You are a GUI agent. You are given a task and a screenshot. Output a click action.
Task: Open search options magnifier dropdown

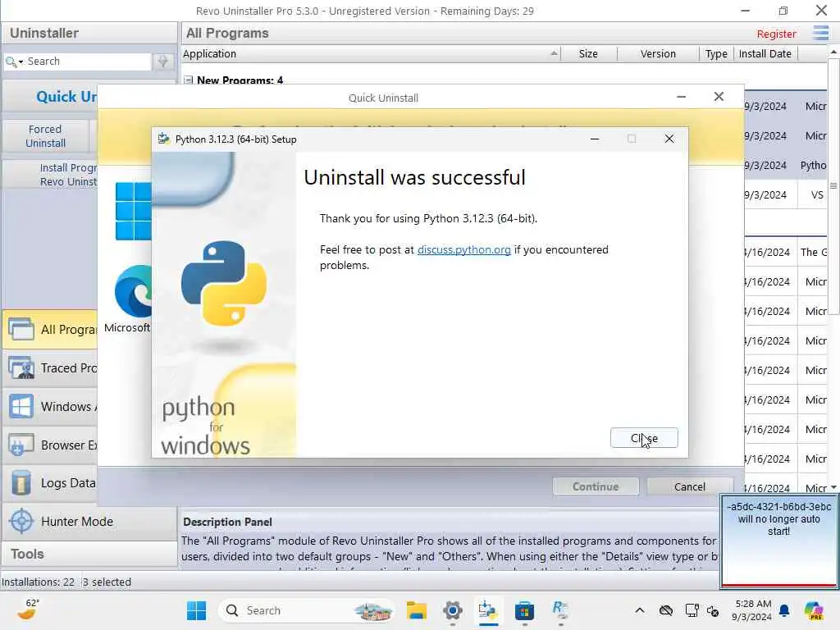(14, 62)
